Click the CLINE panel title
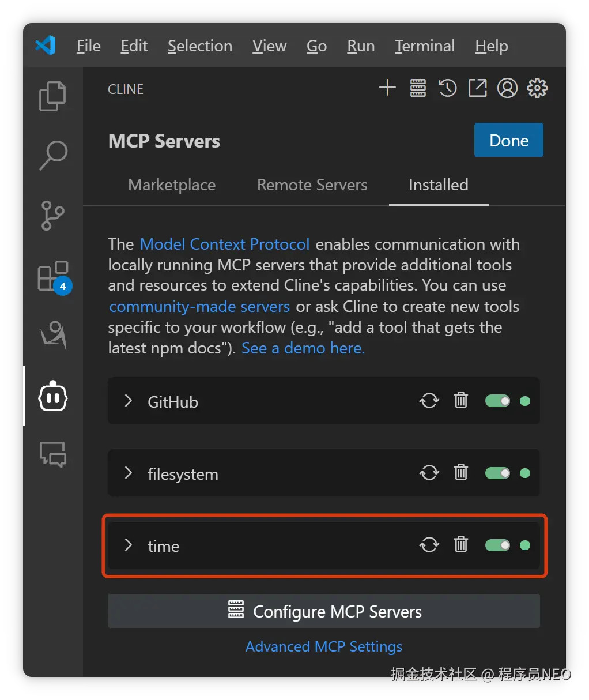This screenshot has height=700, width=589. [x=126, y=89]
